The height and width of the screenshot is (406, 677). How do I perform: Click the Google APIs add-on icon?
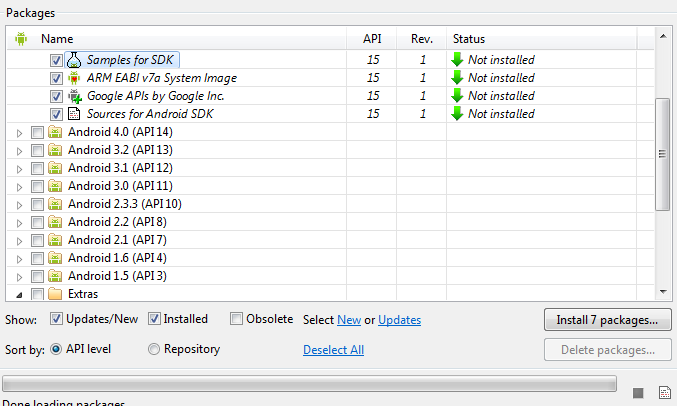tap(75, 96)
